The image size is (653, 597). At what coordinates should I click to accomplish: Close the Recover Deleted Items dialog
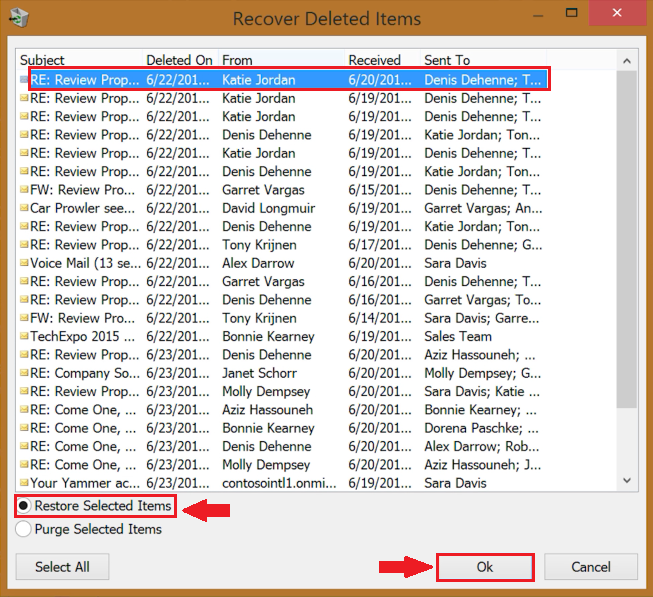(617, 13)
